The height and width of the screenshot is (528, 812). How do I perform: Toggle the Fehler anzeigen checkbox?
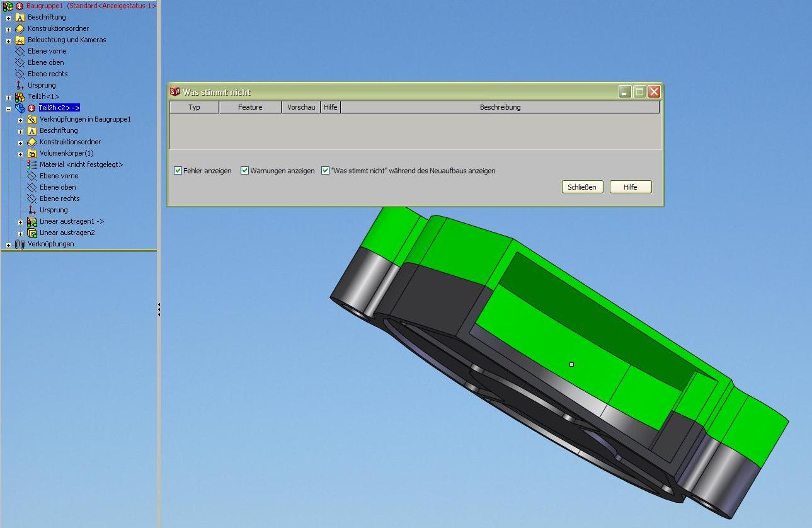pos(178,171)
